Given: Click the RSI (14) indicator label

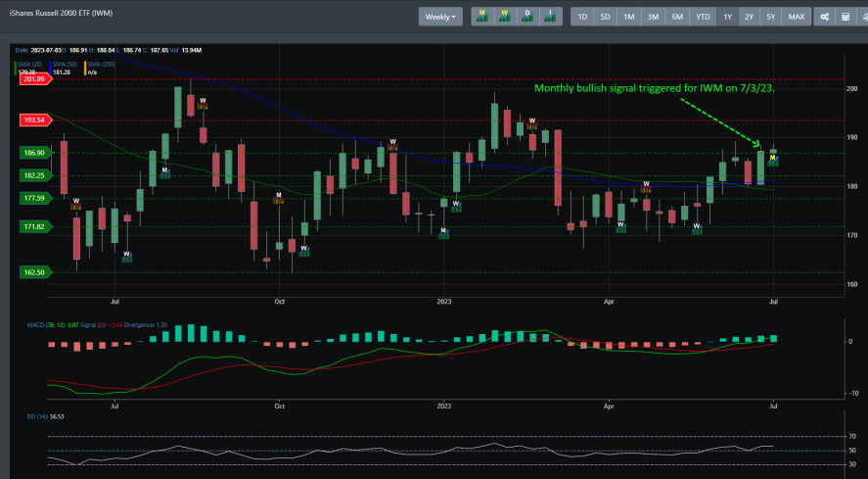Looking at the screenshot, I should pos(45,416).
